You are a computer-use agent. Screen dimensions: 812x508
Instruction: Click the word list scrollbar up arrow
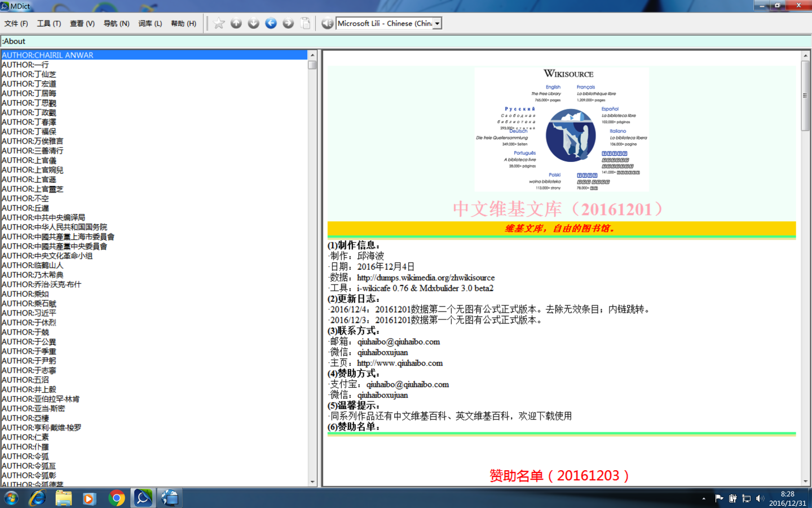tap(312, 55)
